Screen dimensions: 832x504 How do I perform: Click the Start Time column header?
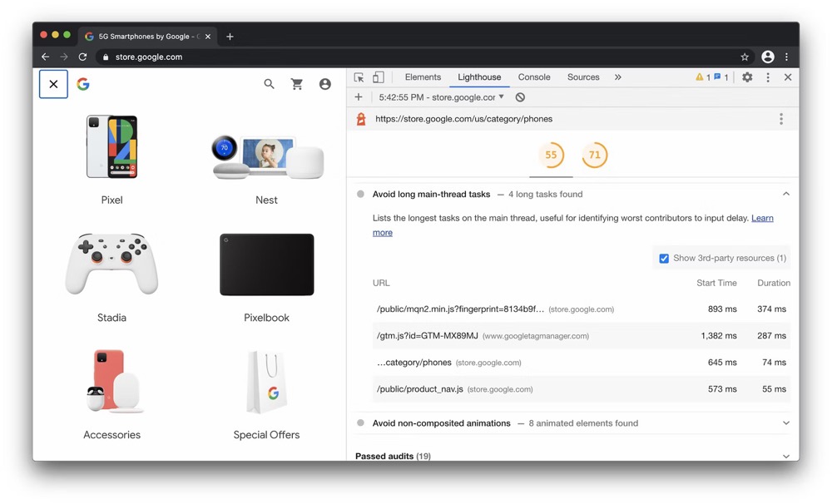(716, 284)
